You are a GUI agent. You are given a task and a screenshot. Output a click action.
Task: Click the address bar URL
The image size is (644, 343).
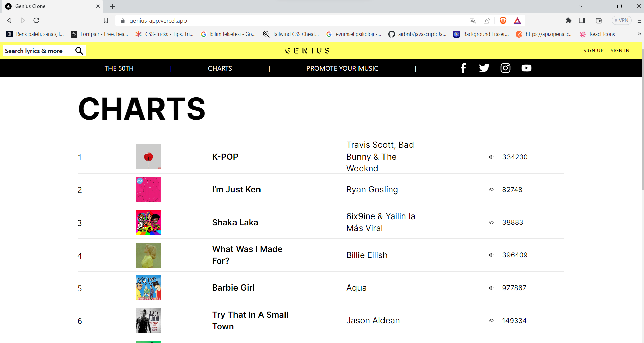tap(158, 21)
